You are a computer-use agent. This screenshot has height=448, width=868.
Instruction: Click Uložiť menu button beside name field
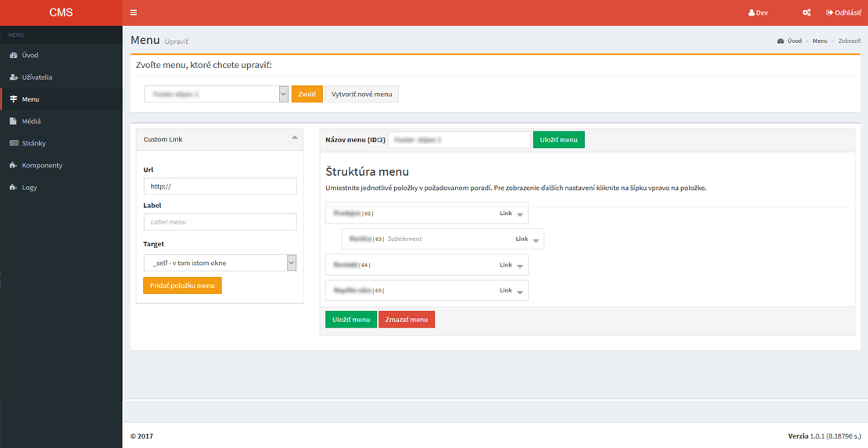point(558,140)
